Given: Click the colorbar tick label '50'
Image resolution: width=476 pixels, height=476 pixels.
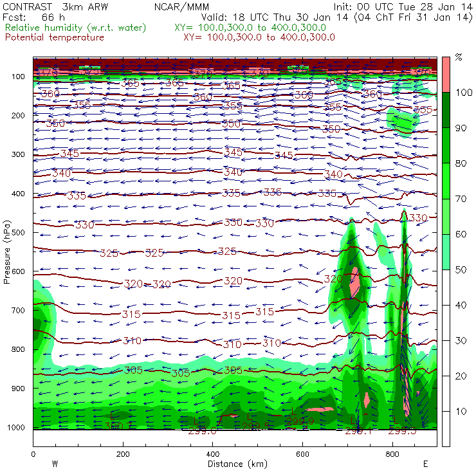Looking at the screenshot, I should point(461,270).
